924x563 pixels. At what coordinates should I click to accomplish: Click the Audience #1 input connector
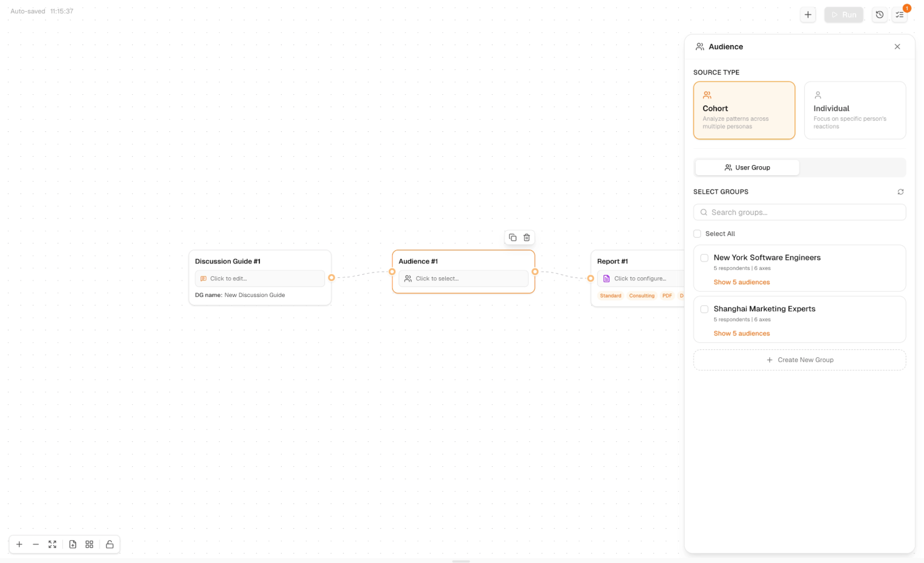point(392,271)
